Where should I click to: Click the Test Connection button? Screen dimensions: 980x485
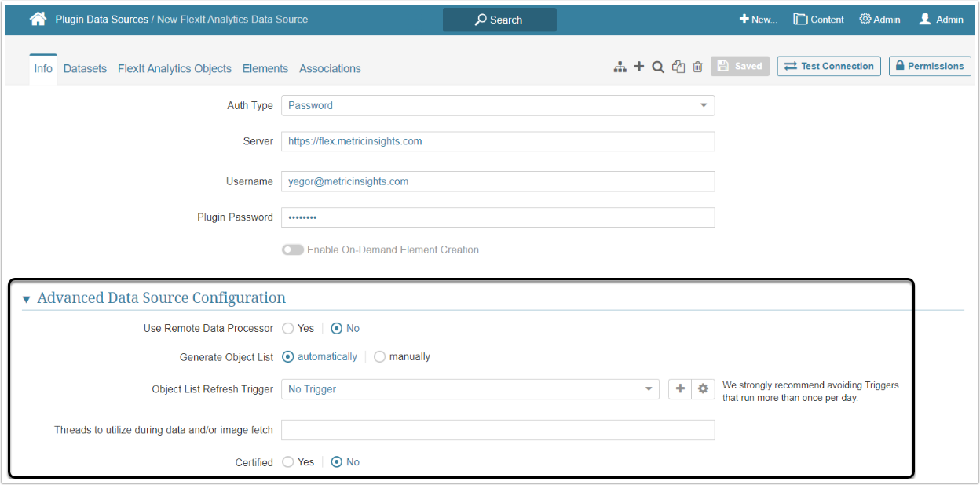coord(829,66)
